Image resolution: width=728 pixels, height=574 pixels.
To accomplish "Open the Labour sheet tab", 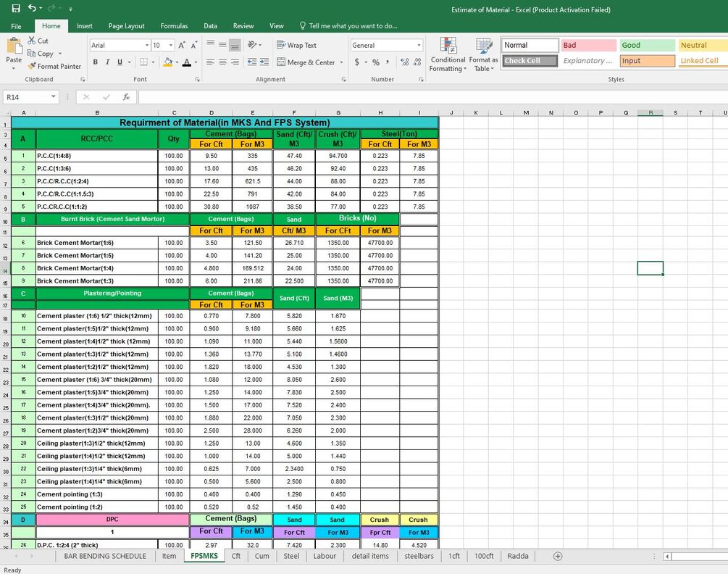I will (325, 556).
